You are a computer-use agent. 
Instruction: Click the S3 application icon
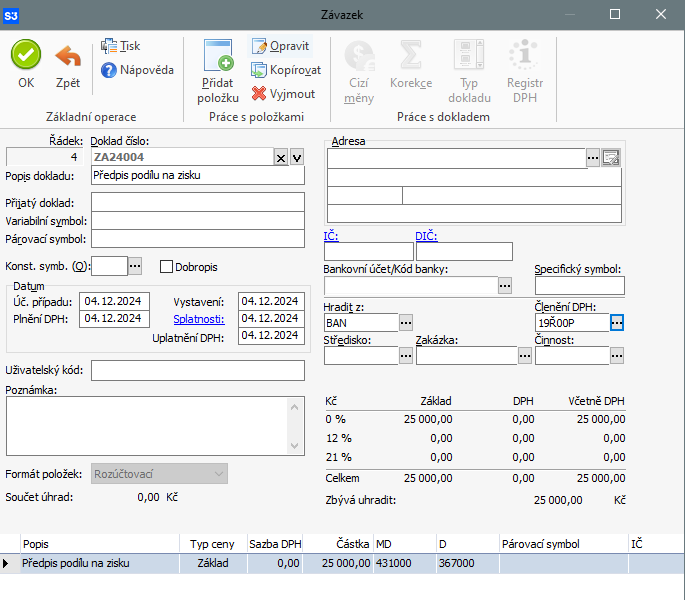click(11, 16)
